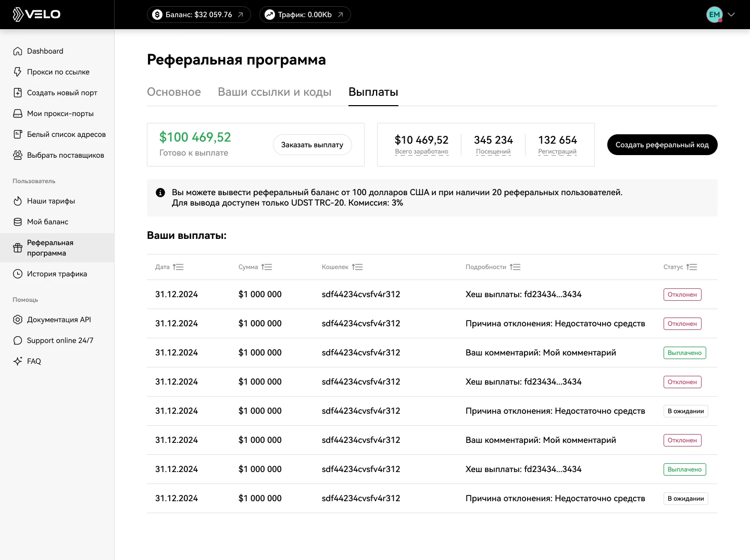This screenshot has width=750, height=560.
Task: Open the Трафик: 0.00Kb pill
Action: coord(305,15)
